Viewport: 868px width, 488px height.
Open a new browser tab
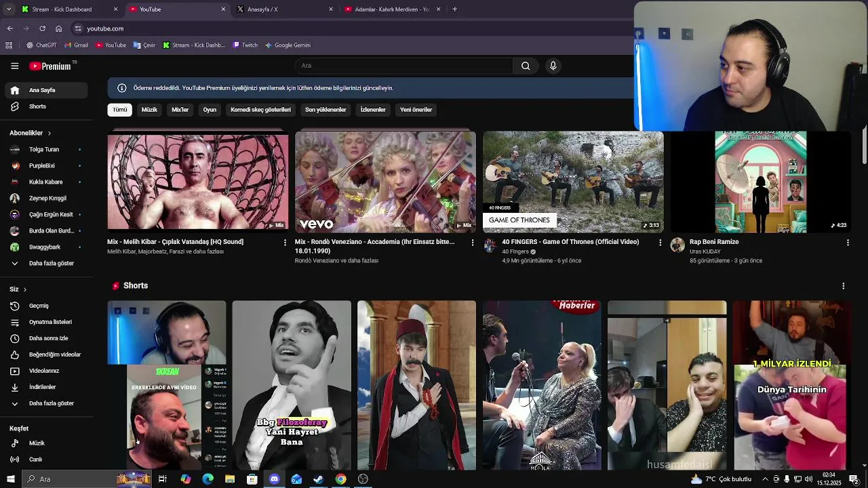pyautogui.click(x=454, y=9)
